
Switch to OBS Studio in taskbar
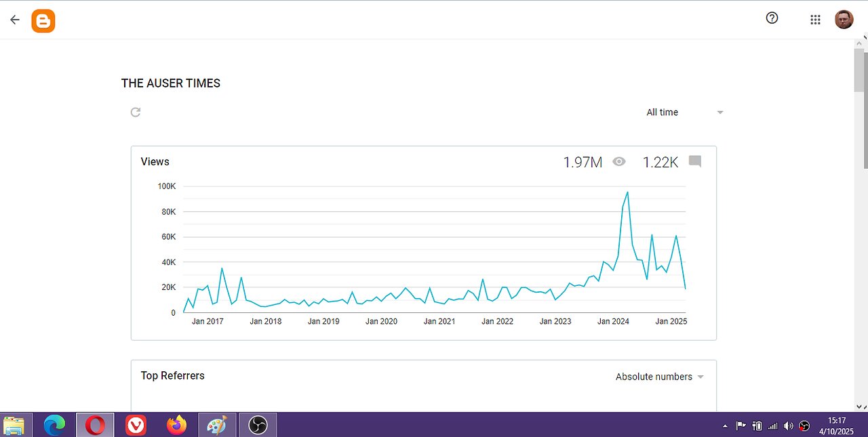[x=258, y=425]
